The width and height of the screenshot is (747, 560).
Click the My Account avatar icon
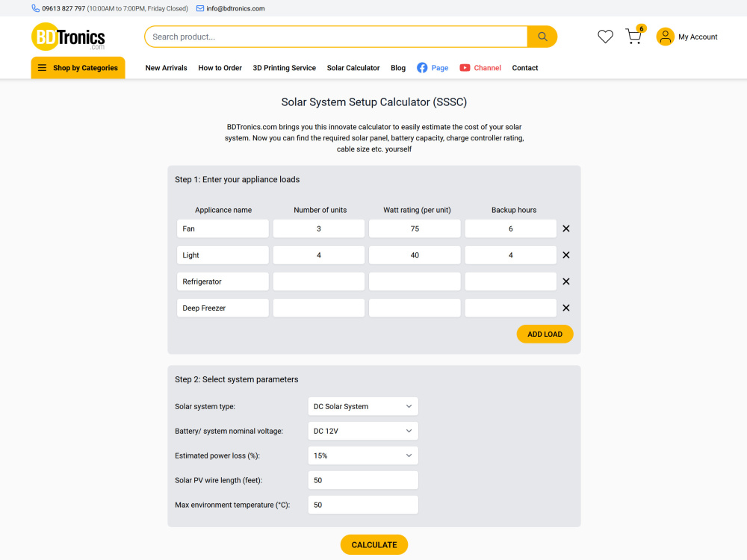665,37
